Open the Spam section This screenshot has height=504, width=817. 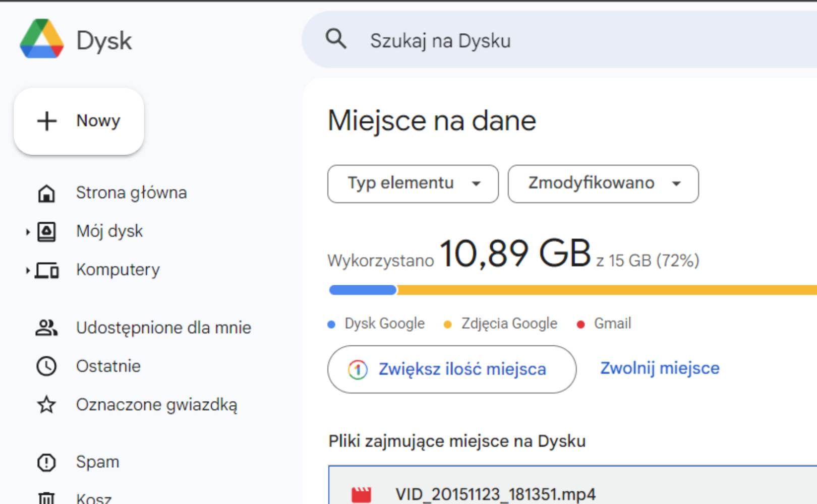pos(97,462)
